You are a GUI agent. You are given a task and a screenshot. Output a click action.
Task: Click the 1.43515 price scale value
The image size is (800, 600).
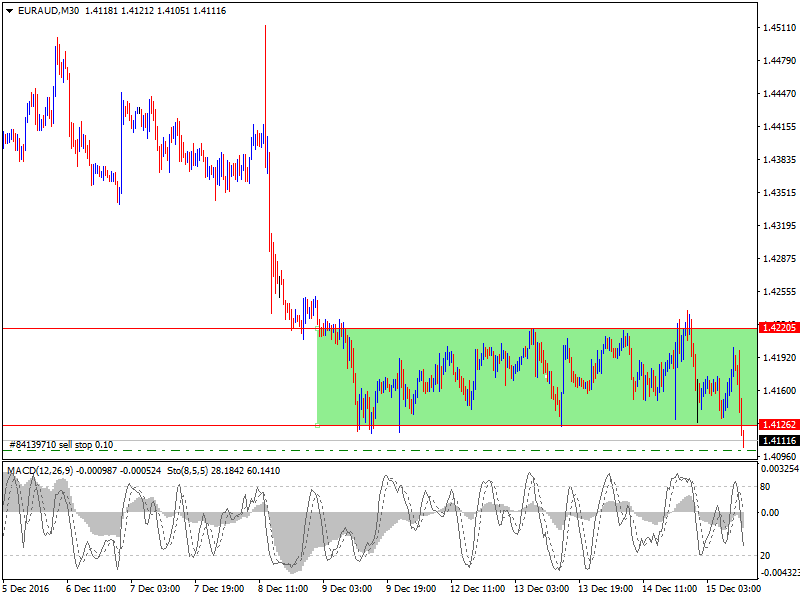[779, 192]
